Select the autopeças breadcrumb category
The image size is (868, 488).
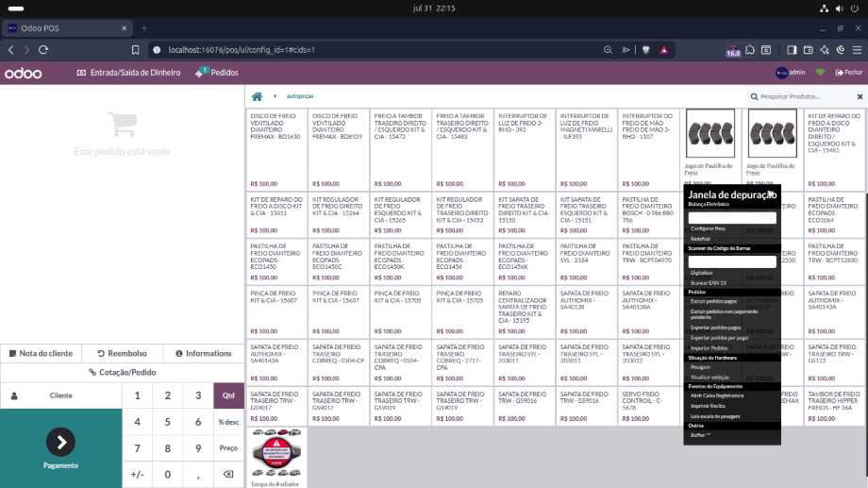300,96
